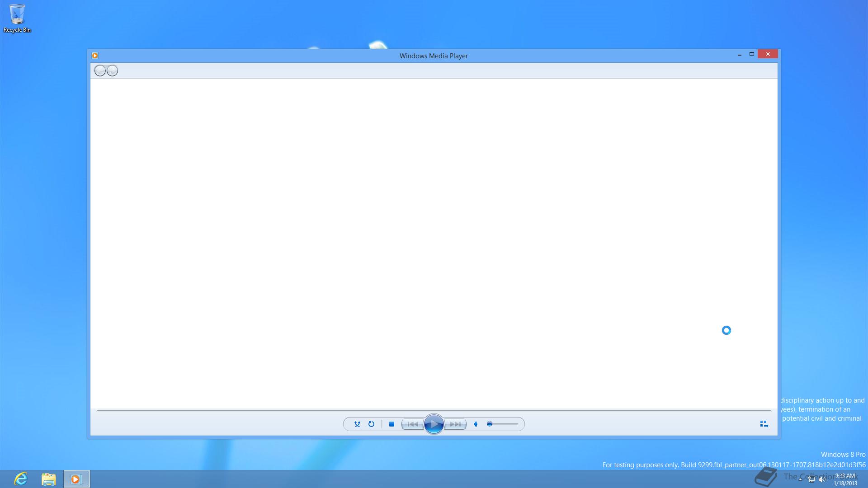The image size is (868, 488).
Task: Skip to the next track
Action: pos(455,424)
